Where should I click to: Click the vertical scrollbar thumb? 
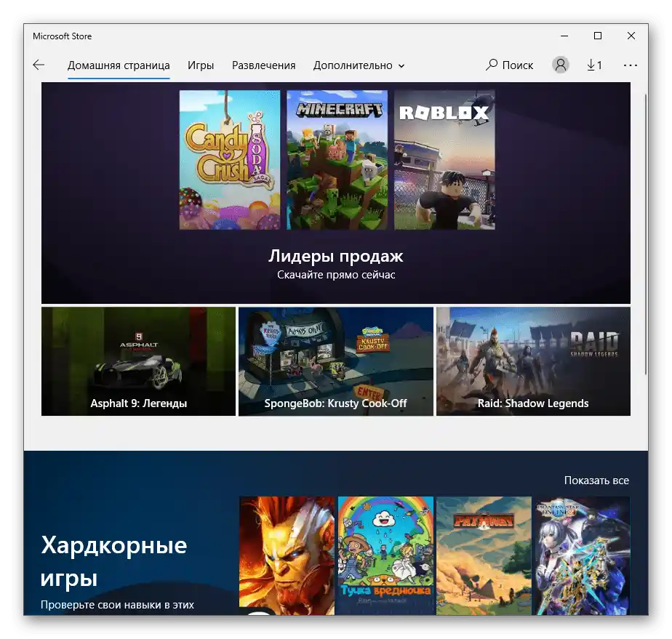pos(645,233)
